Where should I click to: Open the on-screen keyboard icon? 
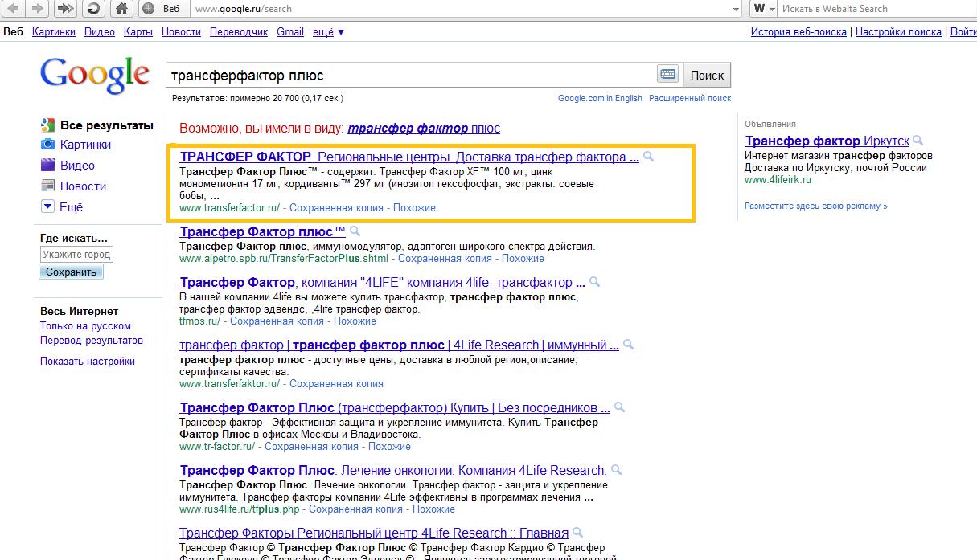coord(667,75)
